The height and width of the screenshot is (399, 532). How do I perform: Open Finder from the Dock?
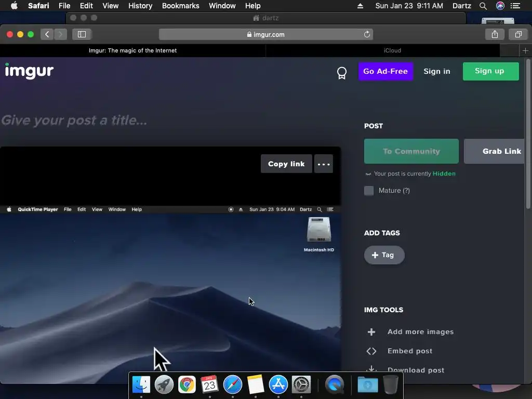click(x=141, y=385)
